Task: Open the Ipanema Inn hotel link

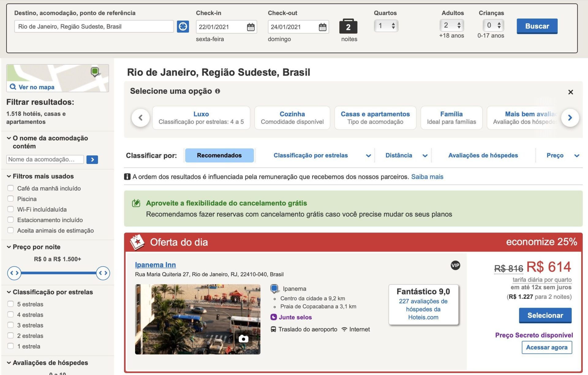Action: pos(155,265)
